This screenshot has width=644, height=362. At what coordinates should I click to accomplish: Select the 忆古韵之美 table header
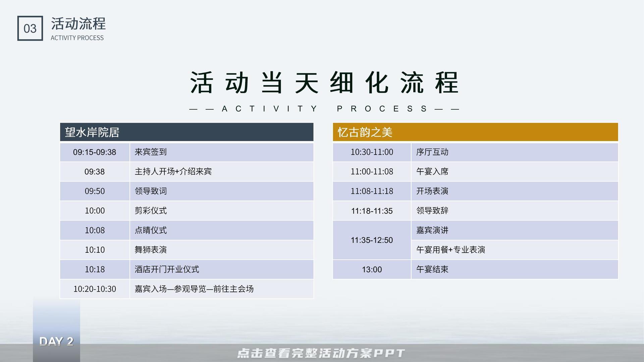(475, 132)
